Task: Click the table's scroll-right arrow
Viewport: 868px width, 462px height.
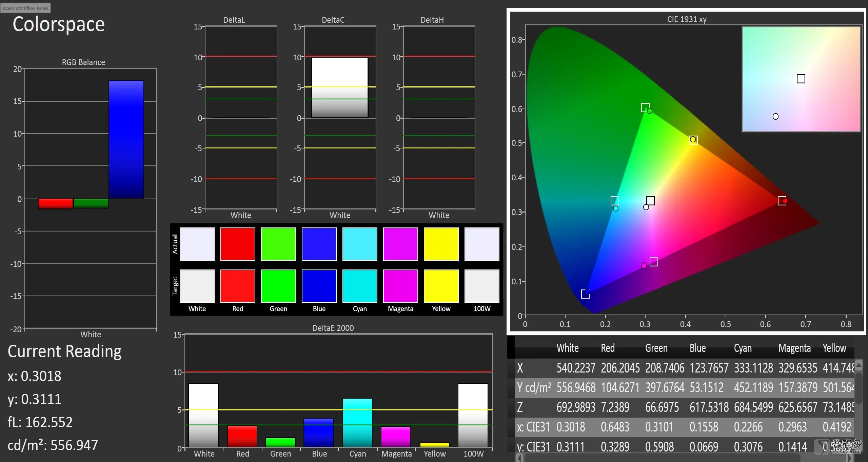Action: point(850,458)
